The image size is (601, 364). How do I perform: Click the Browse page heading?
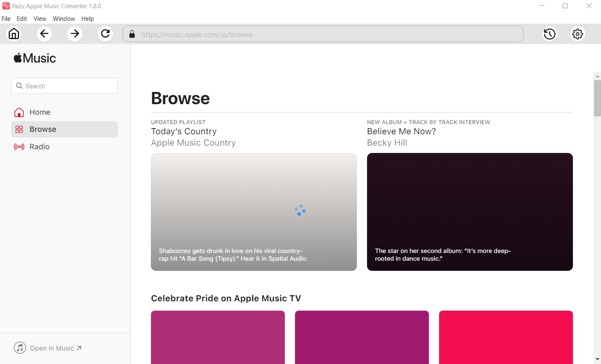tap(180, 98)
